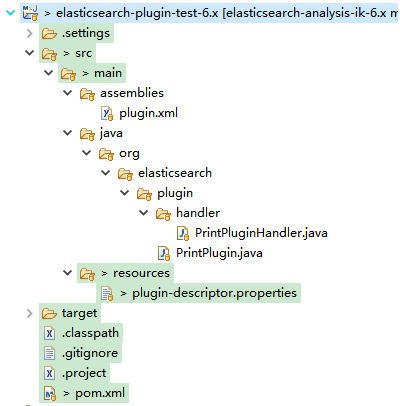Click the elasticsearch folder icon
The height and width of the screenshot is (406, 400).
125,174
